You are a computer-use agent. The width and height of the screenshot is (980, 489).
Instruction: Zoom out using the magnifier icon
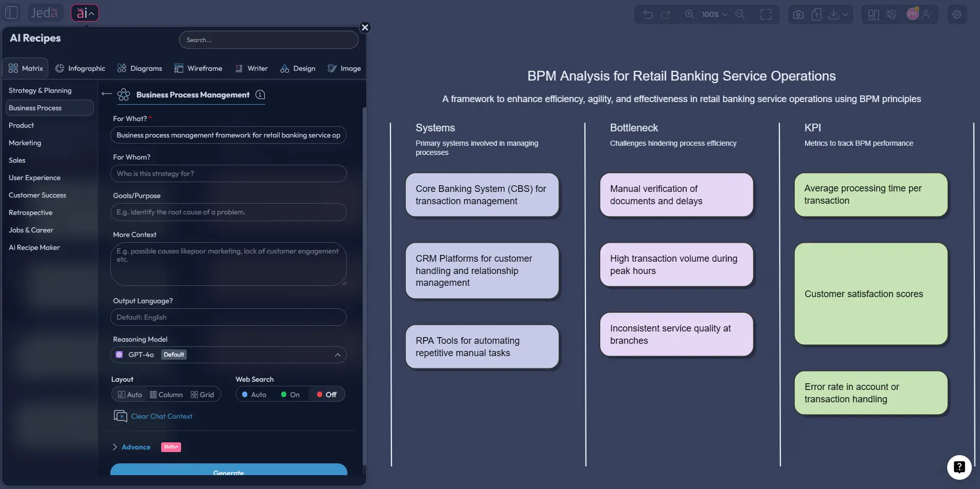740,14
